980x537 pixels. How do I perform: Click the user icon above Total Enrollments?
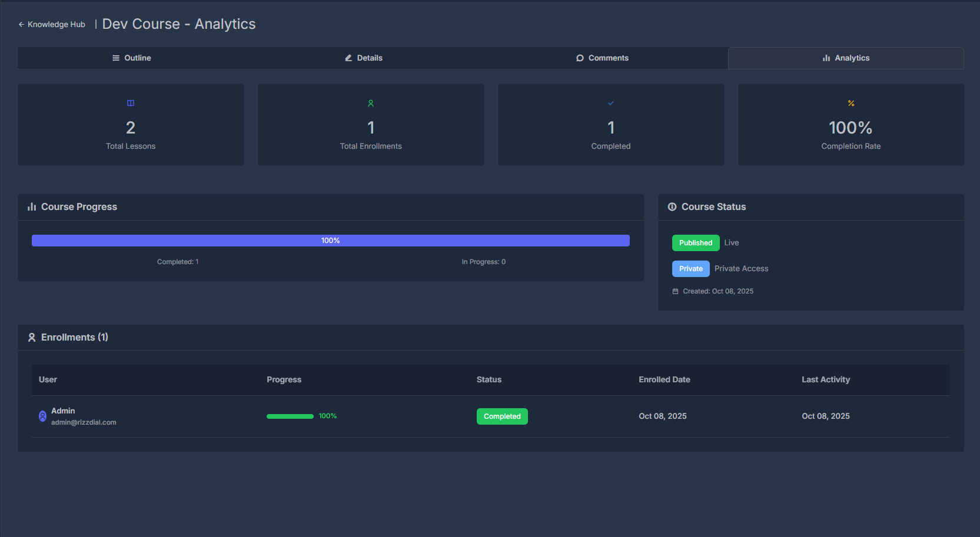(371, 103)
